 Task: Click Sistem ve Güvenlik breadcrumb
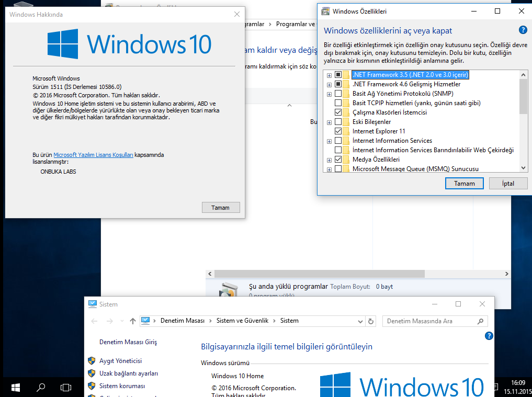tap(242, 321)
